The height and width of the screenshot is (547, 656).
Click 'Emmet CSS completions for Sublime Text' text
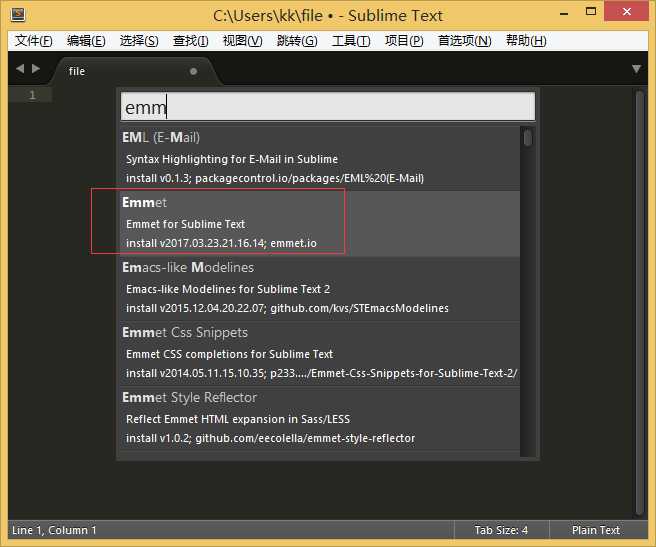pyautogui.click(x=229, y=354)
